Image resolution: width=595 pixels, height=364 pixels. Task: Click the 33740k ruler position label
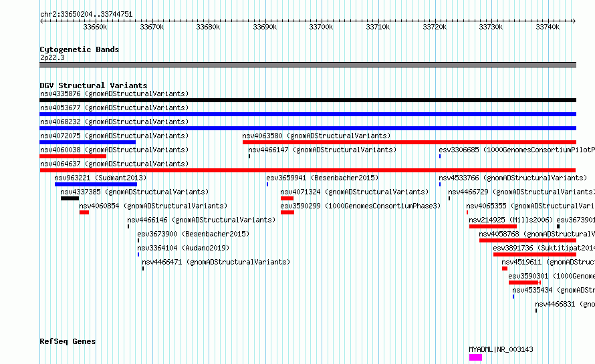point(548,27)
